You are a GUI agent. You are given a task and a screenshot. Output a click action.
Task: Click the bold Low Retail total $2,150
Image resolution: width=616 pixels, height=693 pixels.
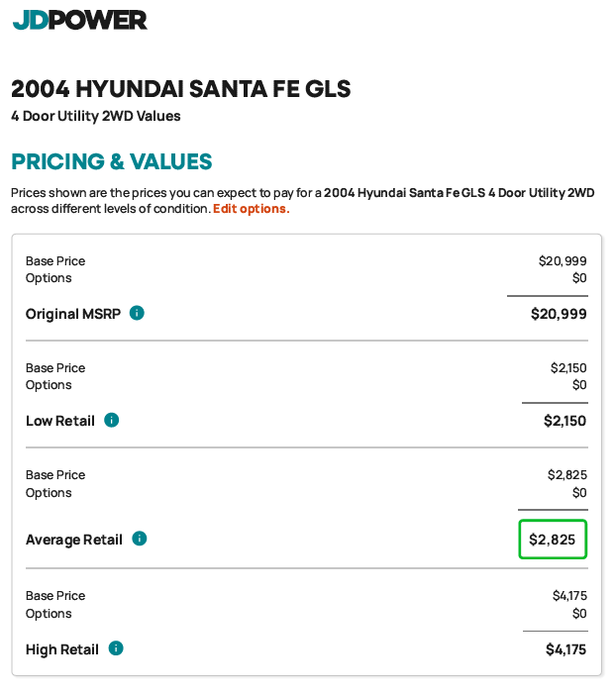click(565, 421)
